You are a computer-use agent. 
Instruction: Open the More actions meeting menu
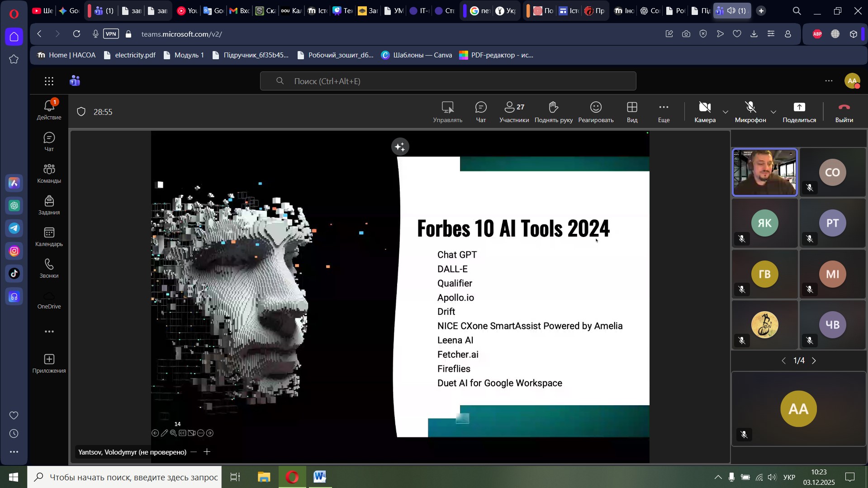663,112
